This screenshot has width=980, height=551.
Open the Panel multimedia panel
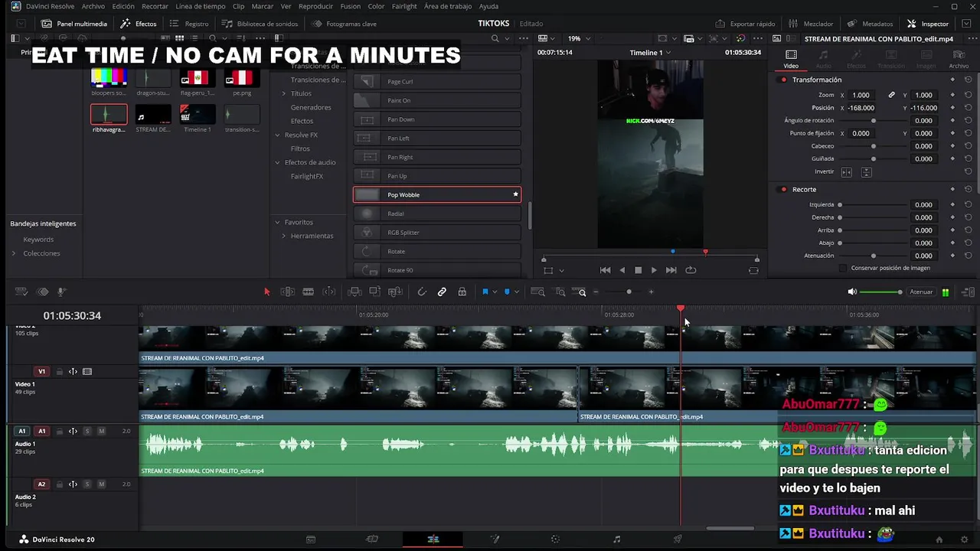74,24
